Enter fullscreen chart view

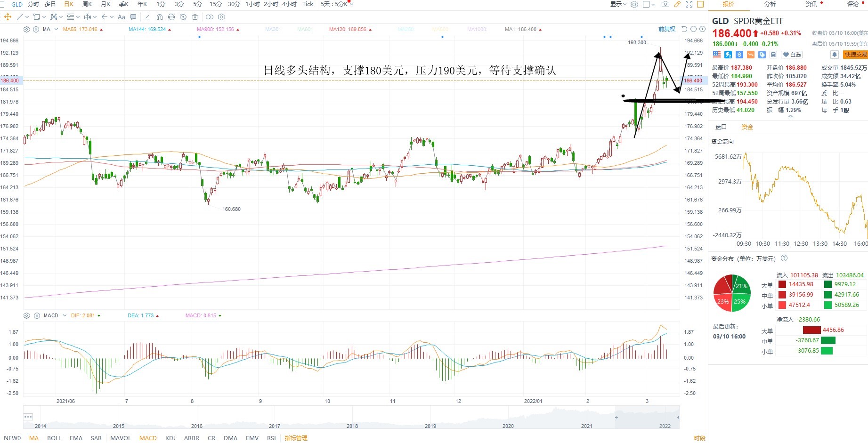[x=689, y=4]
